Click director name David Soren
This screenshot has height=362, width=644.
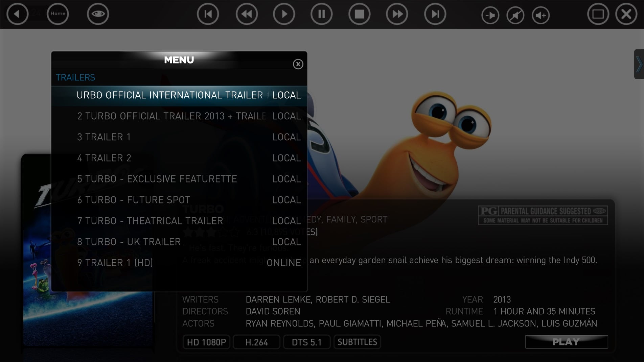(x=273, y=311)
